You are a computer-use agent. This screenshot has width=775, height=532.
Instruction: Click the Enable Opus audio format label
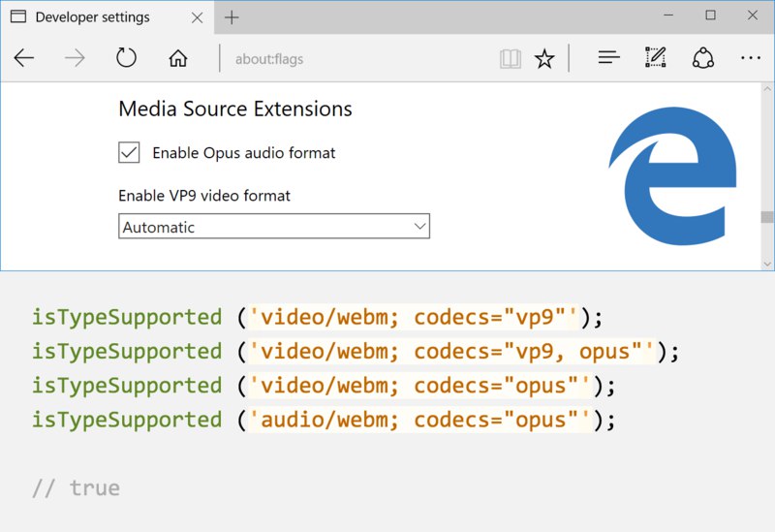[x=244, y=153]
